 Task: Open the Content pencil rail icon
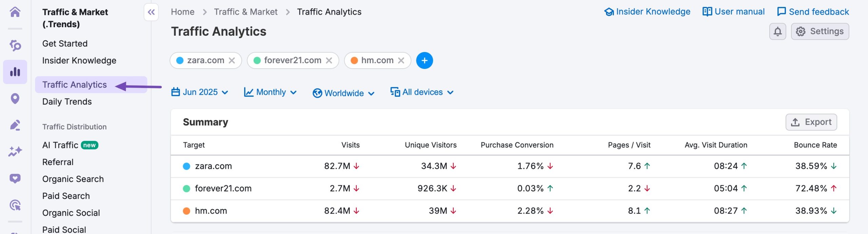(x=15, y=125)
